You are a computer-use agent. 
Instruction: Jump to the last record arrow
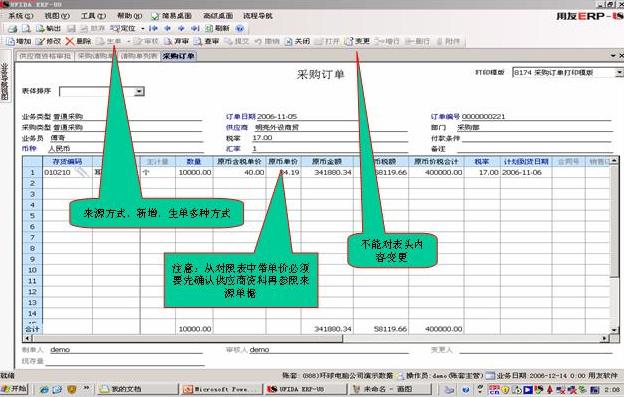(x=195, y=29)
